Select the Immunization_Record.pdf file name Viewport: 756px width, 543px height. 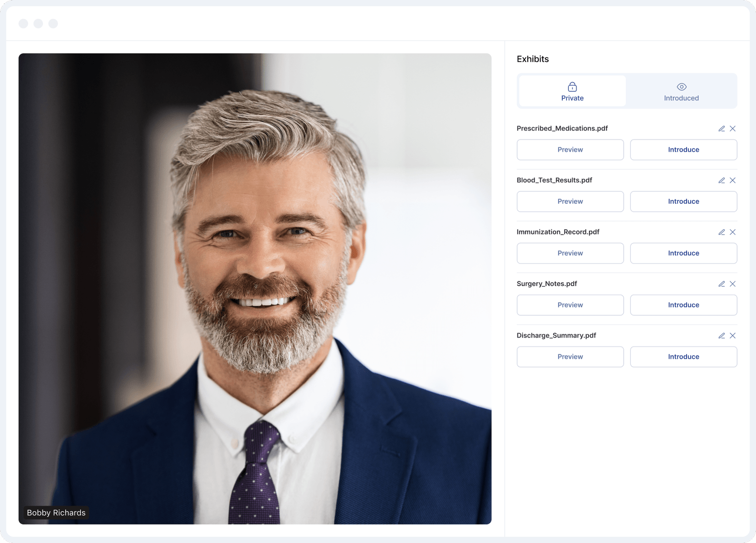tap(558, 232)
